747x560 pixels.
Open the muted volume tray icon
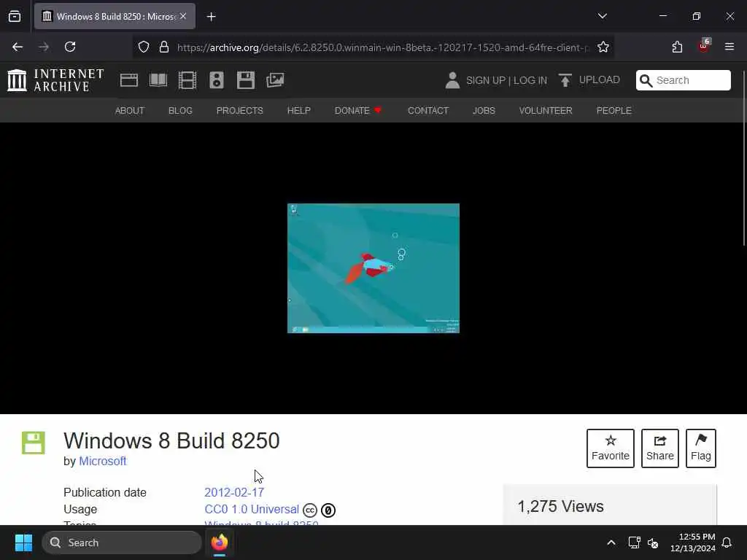(653, 542)
